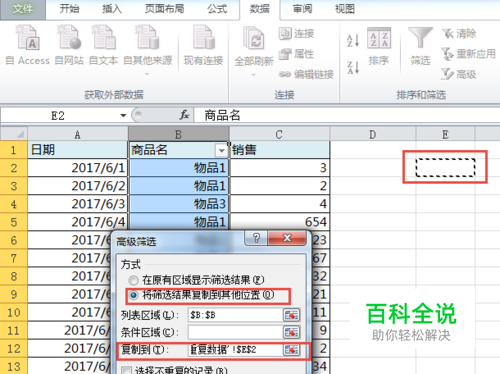Open 高级 advanced filter
The height and width of the screenshot is (374, 500).
point(459,74)
